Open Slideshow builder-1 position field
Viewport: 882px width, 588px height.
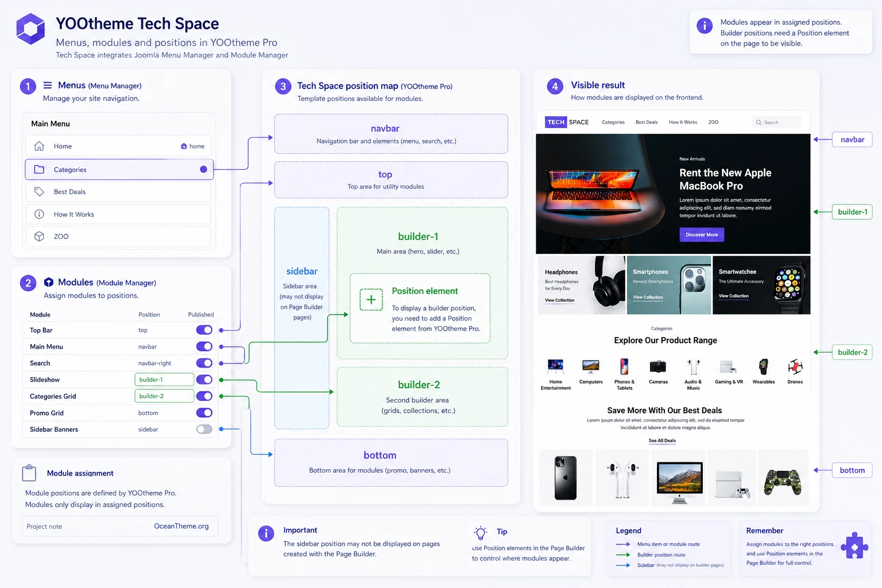pyautogui.click(x=164, y=380)
